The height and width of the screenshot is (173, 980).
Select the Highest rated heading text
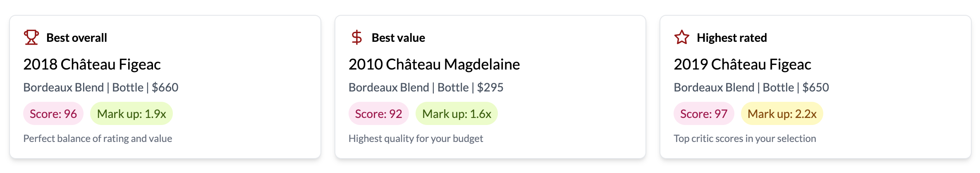coord(731,38)
